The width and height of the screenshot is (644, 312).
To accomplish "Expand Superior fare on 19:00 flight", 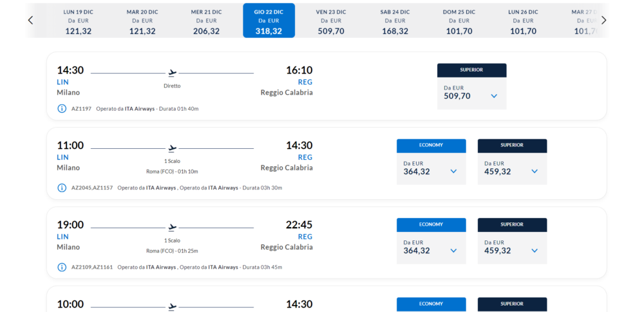I will [x=535, y=251].
